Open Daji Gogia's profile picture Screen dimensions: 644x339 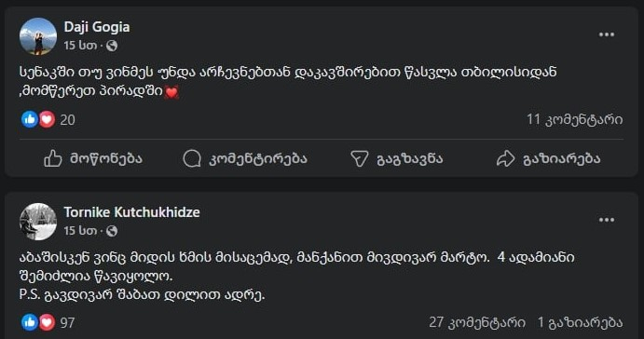(38, 36)
